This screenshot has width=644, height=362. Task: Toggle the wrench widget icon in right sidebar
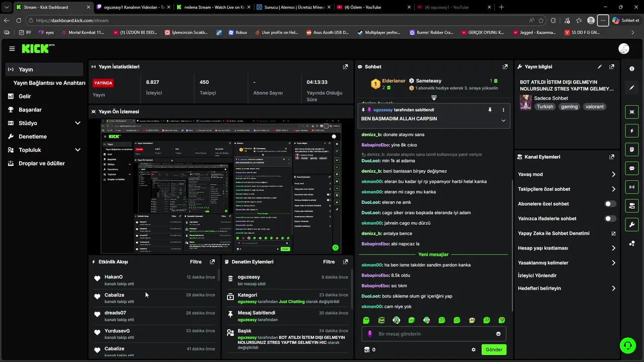coord(632,224)
